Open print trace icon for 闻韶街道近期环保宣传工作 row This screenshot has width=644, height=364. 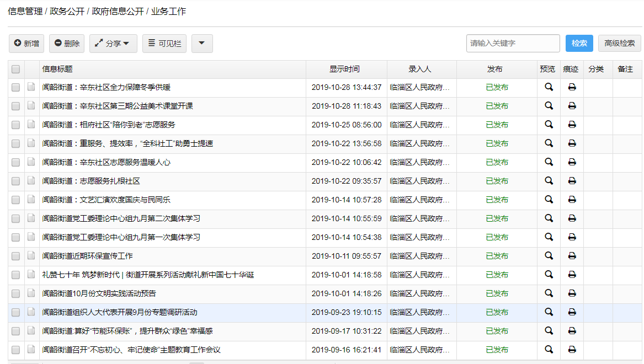(x=572, y=256)
